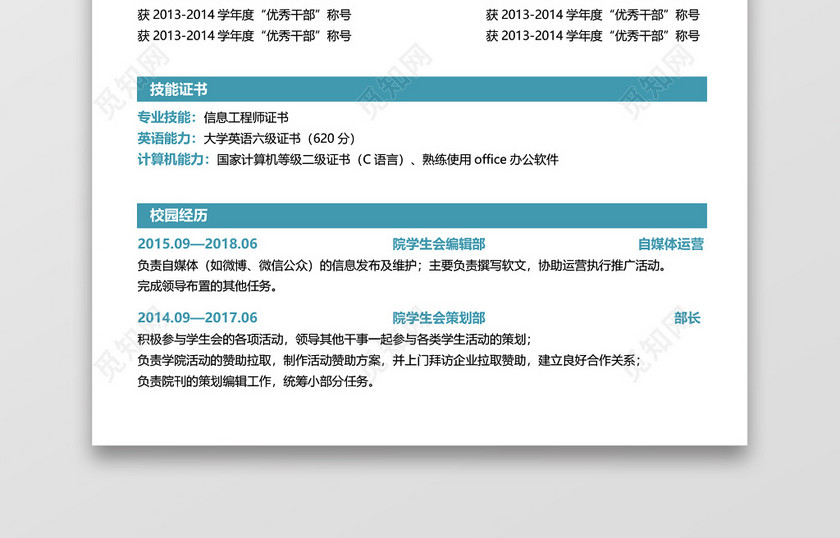Click the 校园经历 section header

point(422,215)
